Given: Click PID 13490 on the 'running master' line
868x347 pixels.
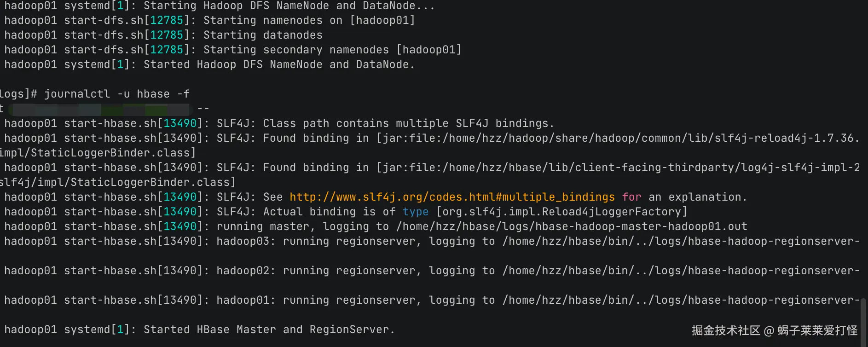Looking at the screenshot, I should (x=180, y=226).
